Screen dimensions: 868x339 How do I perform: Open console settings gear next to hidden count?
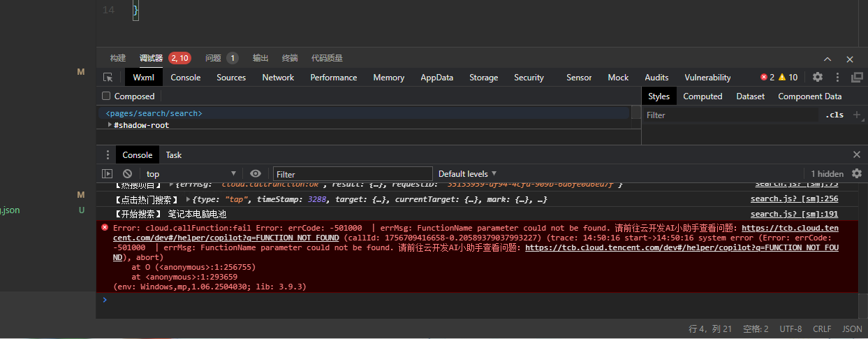[x=857, y=173]
